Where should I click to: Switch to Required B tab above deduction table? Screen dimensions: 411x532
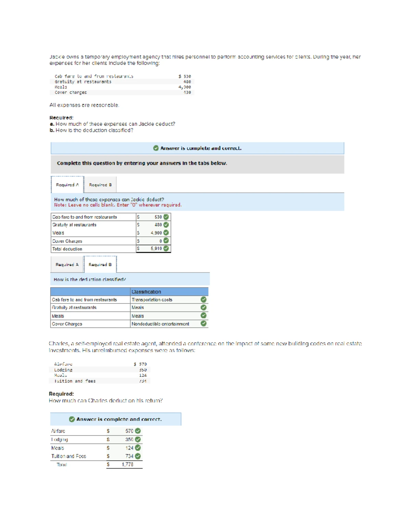[100, 185]
